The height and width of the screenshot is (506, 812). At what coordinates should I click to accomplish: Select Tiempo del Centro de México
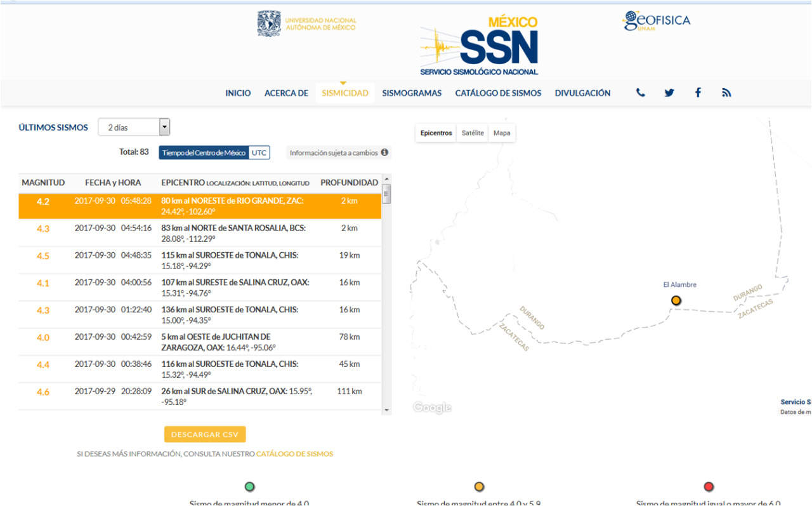coord(204,152)
